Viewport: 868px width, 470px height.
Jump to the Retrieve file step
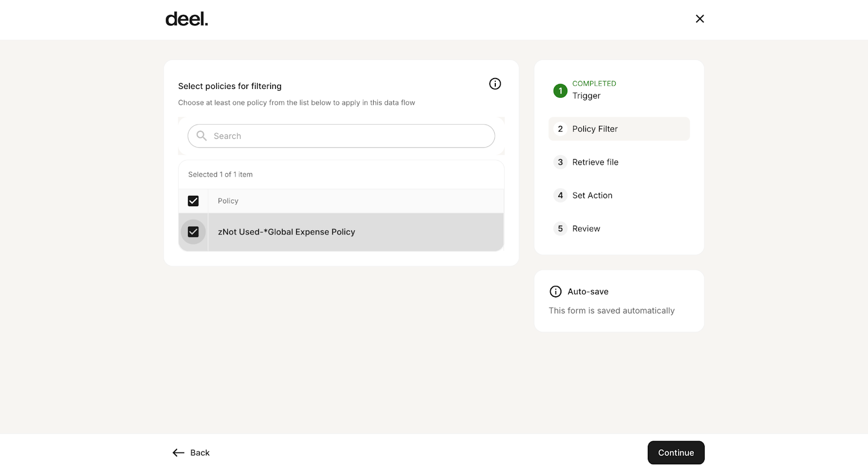tap(595, 162)
